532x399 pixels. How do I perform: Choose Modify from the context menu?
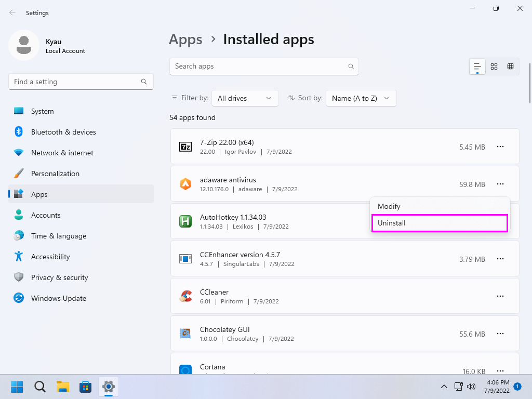click(x=440, y=206)
